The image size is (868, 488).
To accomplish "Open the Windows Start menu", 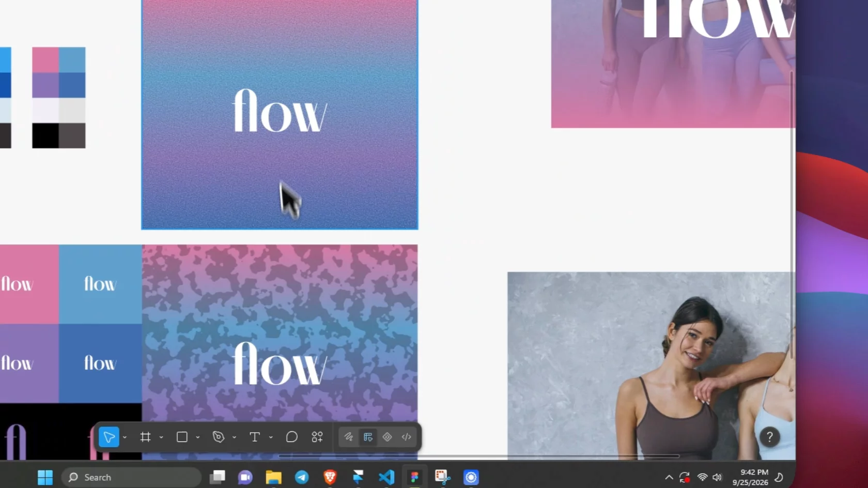I will [x=45, y=477].
